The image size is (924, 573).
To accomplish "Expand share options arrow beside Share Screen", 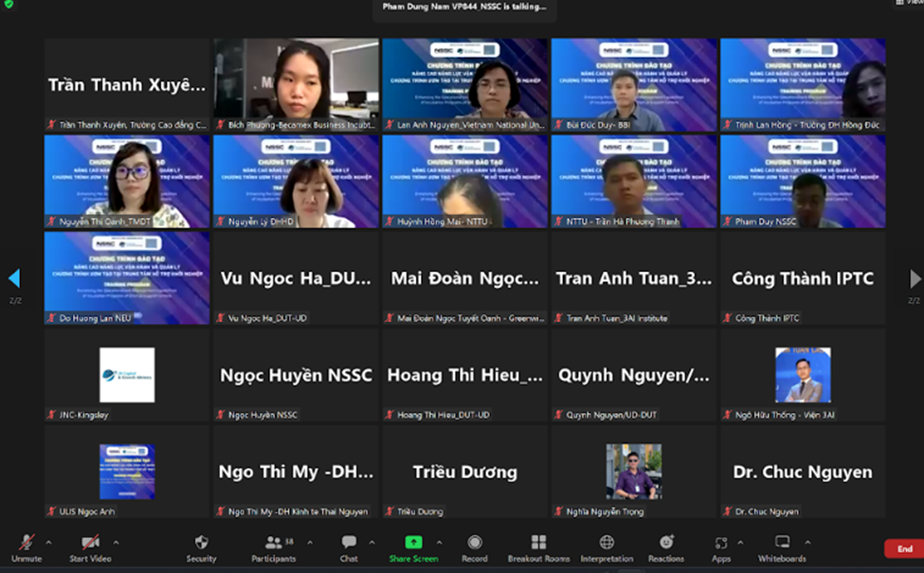I will pos(438,543).
